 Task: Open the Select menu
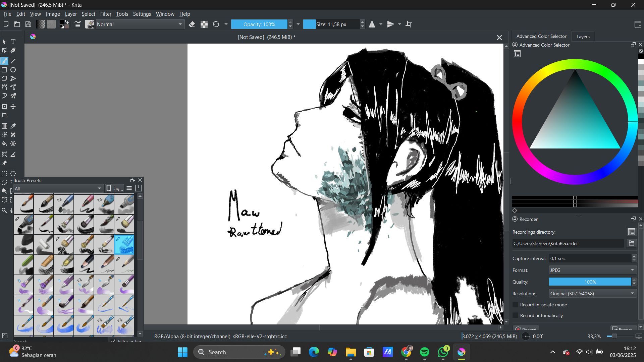(89, 14)
